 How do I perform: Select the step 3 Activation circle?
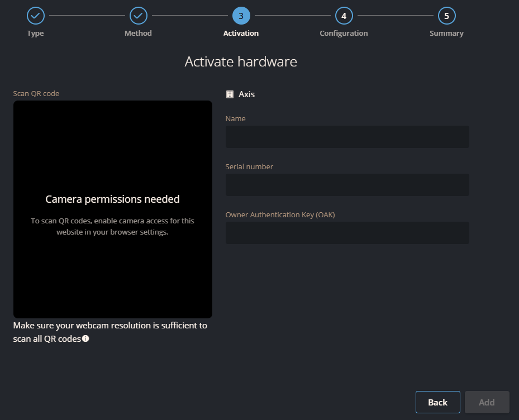click(x=241, y=16)
